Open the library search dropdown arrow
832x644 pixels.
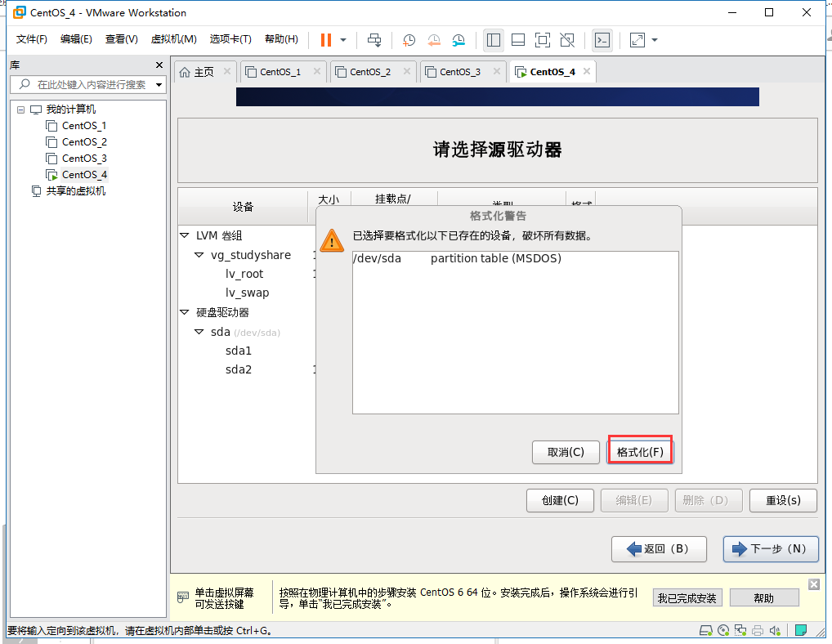pos(159,85)
